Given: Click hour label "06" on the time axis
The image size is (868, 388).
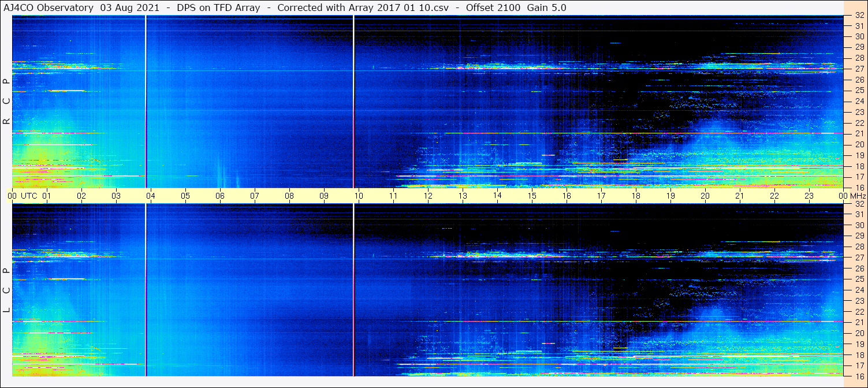Looking at the screenshot, I should (x=220, y=196).
